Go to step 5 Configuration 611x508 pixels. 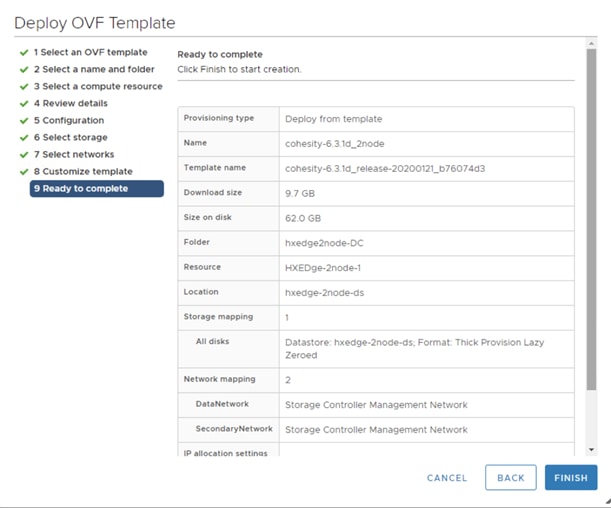point(69,120)
